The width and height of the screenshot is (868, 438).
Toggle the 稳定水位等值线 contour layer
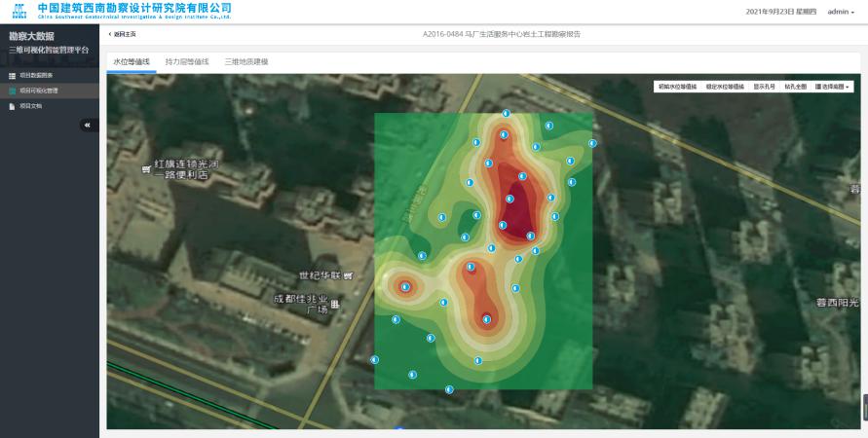725,87
